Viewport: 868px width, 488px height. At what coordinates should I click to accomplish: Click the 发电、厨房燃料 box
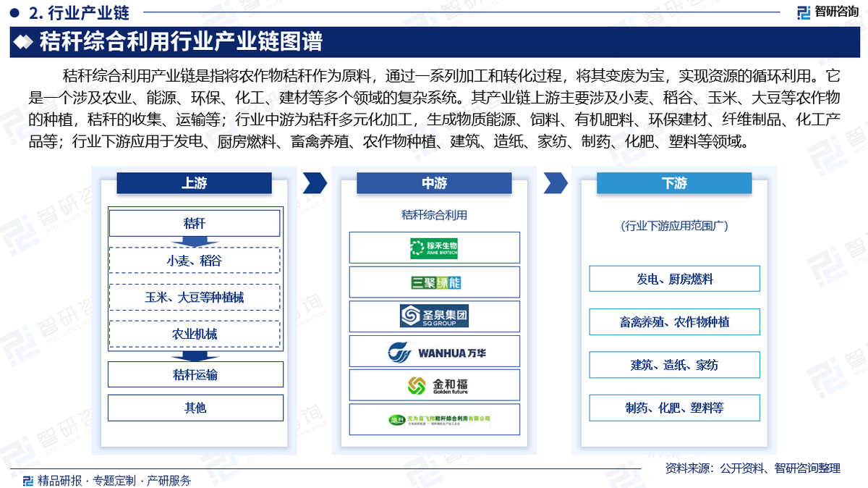click(x=674, y=279)
